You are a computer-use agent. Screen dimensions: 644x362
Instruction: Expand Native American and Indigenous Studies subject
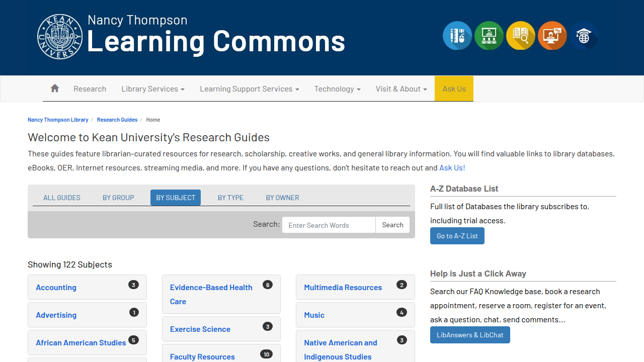click(x=355, y=346)
